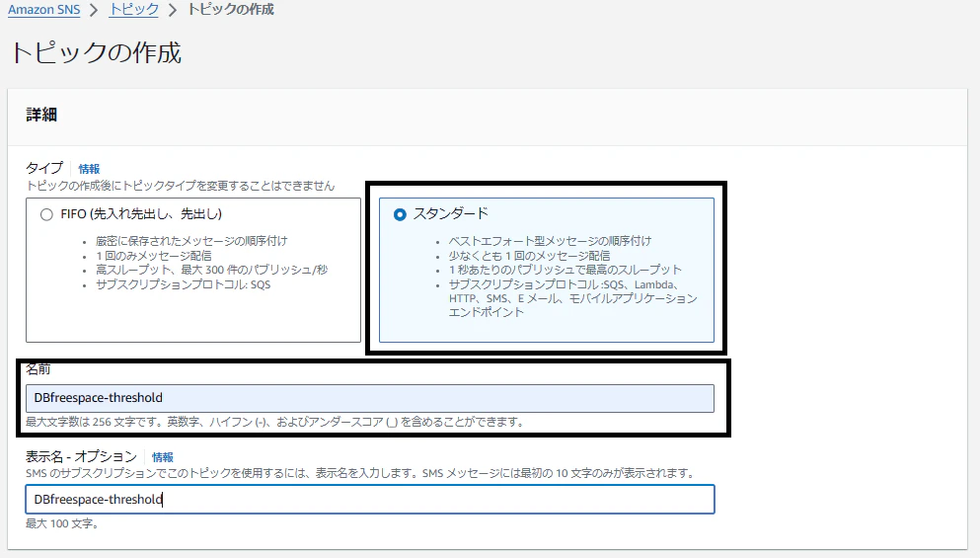Click text サブスクリプションプロトコル: SQS in FIFO card
Screen dimensions: 980x558
click(x=184, y=284)
